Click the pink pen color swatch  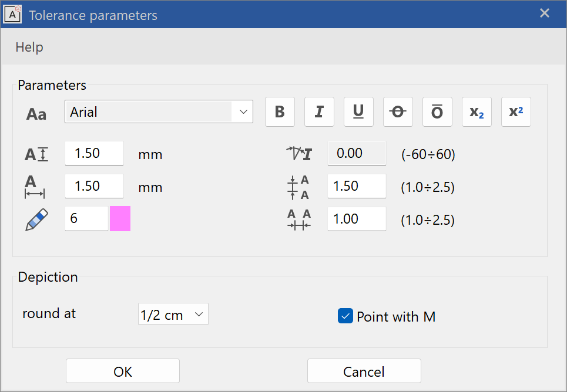120,219
